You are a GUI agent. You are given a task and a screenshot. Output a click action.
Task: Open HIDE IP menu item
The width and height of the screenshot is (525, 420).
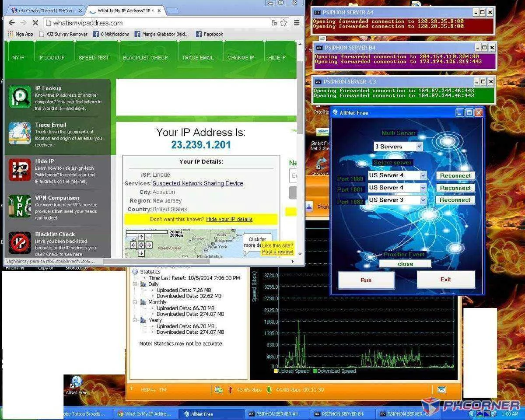(x=277, y=58)
